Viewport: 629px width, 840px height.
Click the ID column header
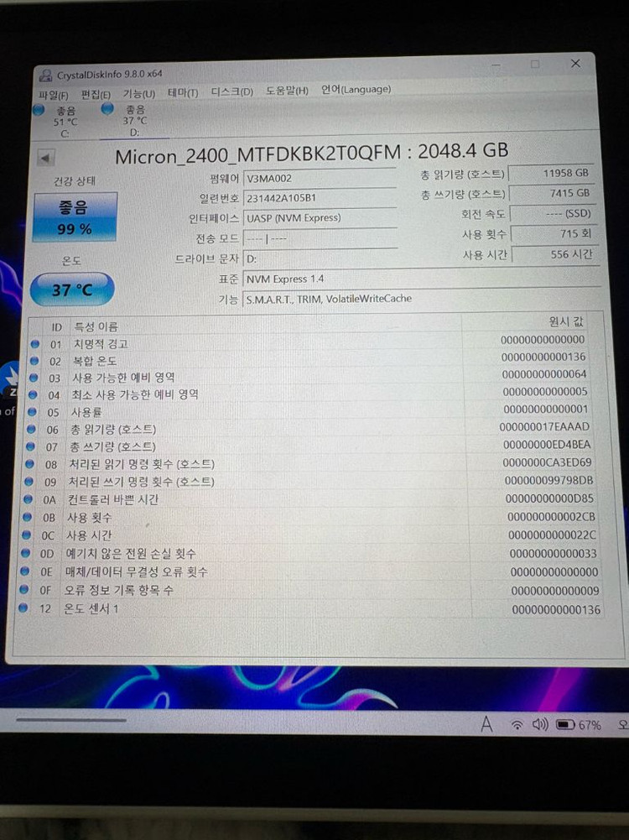click(57, 326)
